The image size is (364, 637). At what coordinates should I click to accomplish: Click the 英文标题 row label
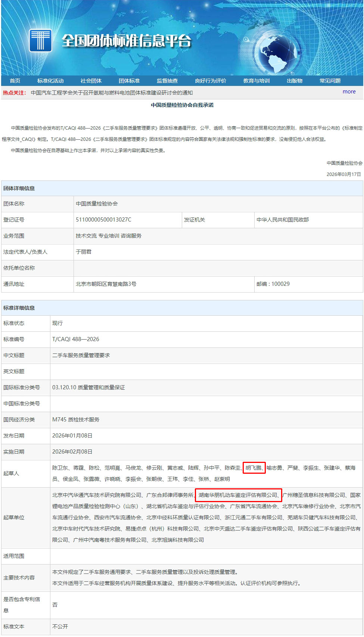click(x=14, y=371)
